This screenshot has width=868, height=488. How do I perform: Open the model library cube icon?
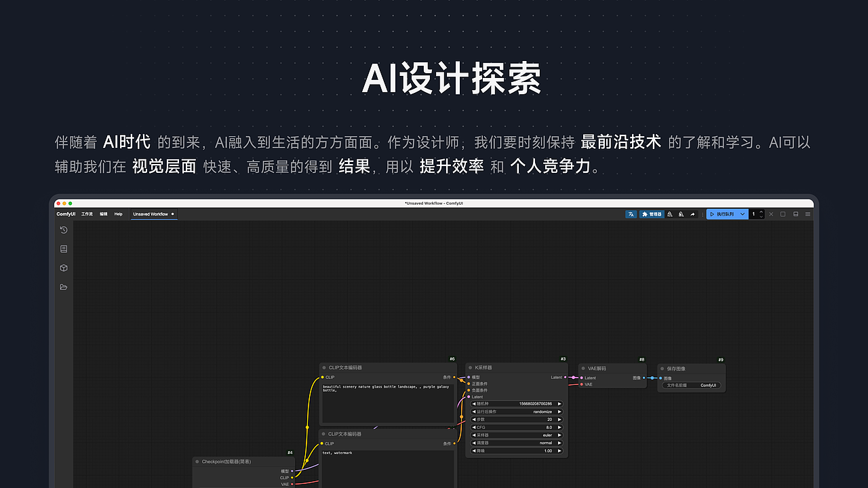pyautogui.click(x=64, y=268)
